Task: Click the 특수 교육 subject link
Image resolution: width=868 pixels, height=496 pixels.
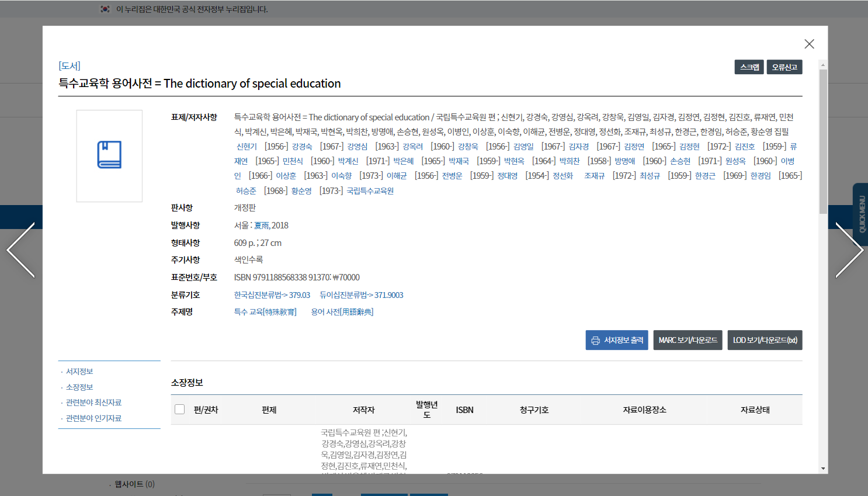Action: [x=265, y=312]
